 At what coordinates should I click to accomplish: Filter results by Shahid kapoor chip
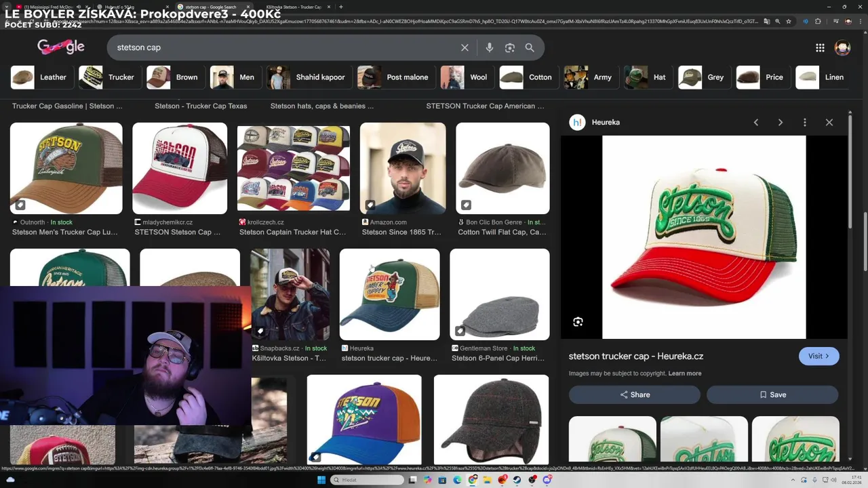coord(309,77)
